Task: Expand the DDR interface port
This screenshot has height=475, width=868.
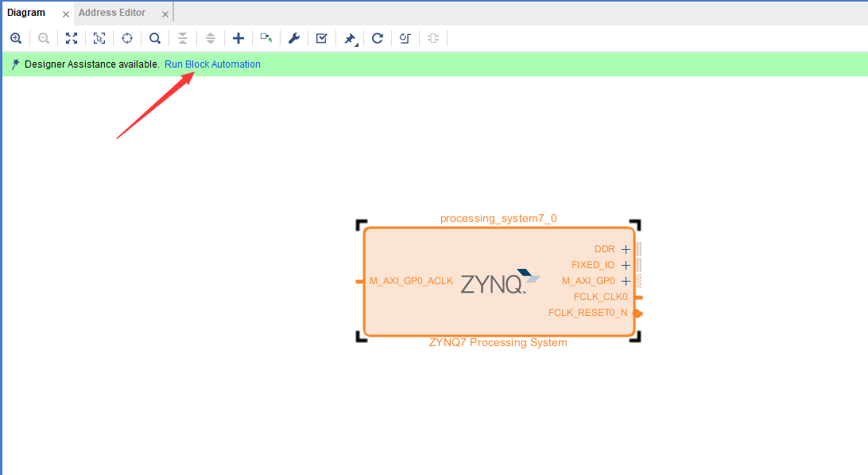Action: 626,249
